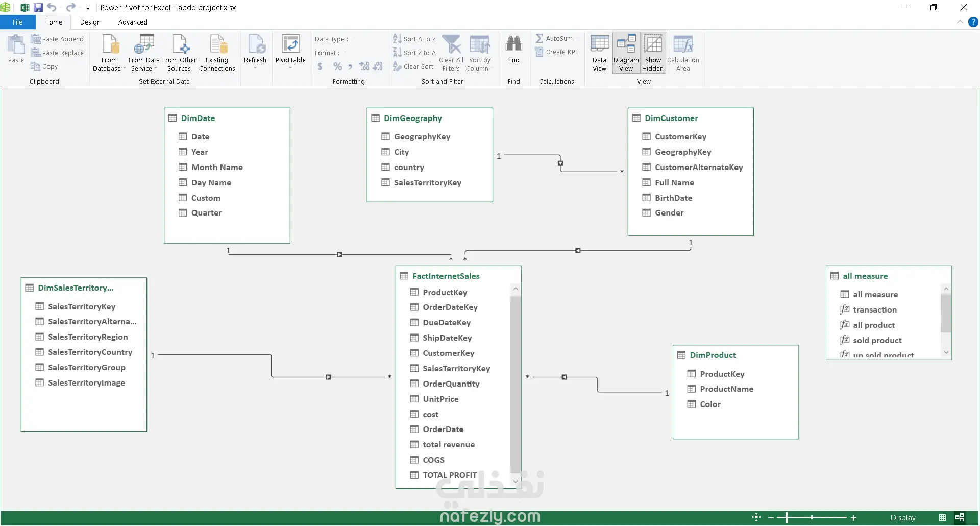Click the Refresh button
Screen dimensions: 980x526
(x=255, y=49)
